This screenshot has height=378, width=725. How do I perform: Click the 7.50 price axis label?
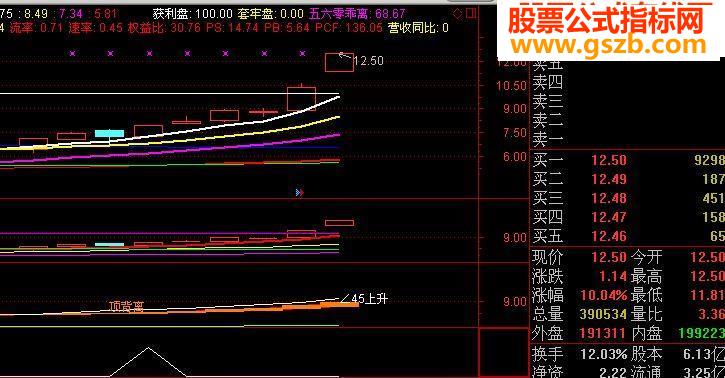(515, 133)
